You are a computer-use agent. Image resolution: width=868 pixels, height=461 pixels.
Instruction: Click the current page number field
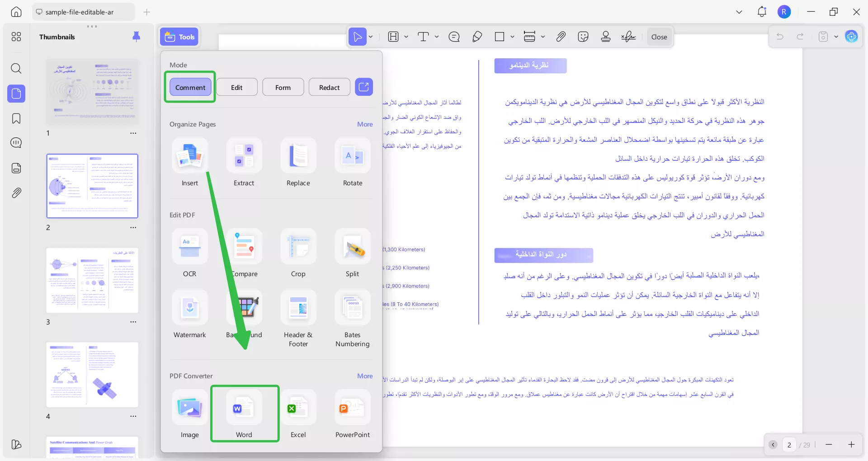(789, 445)
